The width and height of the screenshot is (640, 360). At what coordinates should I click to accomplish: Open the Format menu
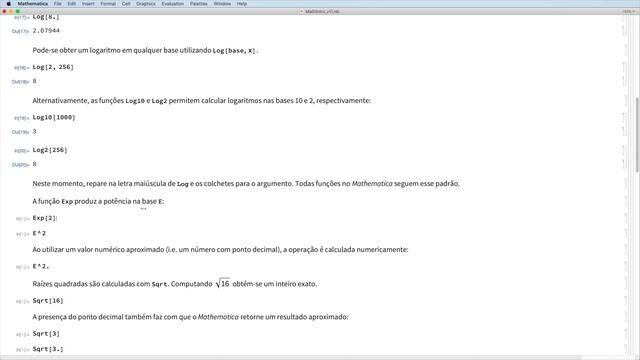tap(108, 4)
